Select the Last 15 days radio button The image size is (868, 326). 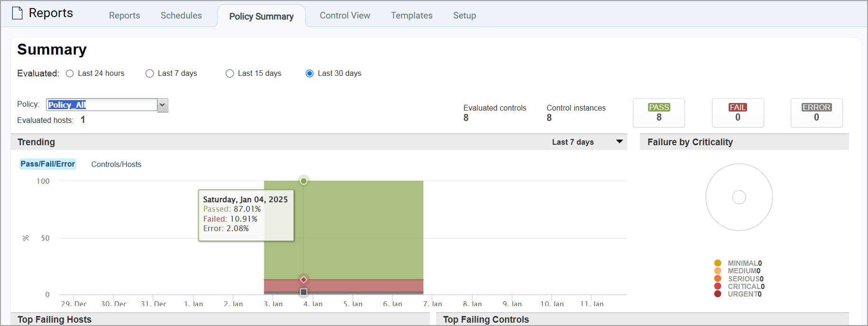[230, 74]
